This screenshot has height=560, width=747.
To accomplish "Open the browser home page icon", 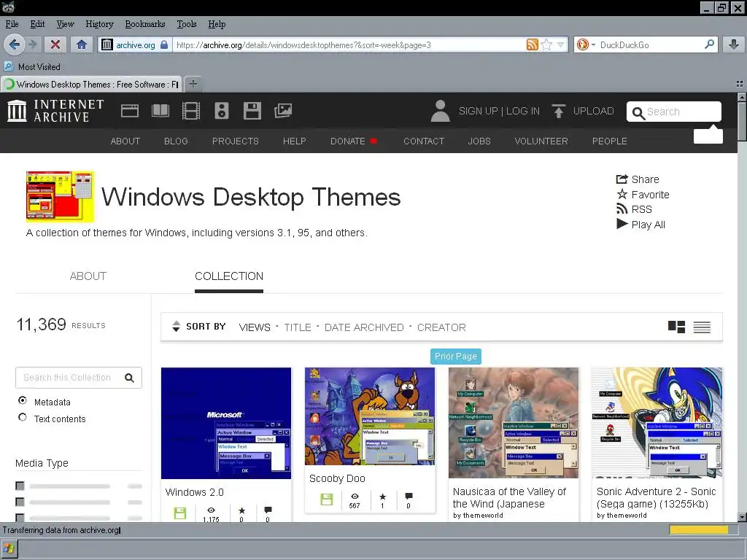I will click(82, 44).
